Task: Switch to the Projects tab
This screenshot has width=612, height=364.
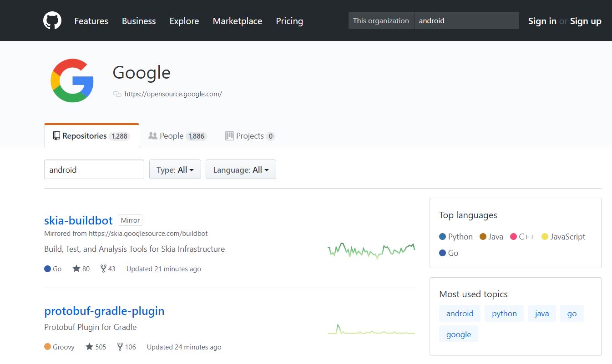Action: click(250, 136)
